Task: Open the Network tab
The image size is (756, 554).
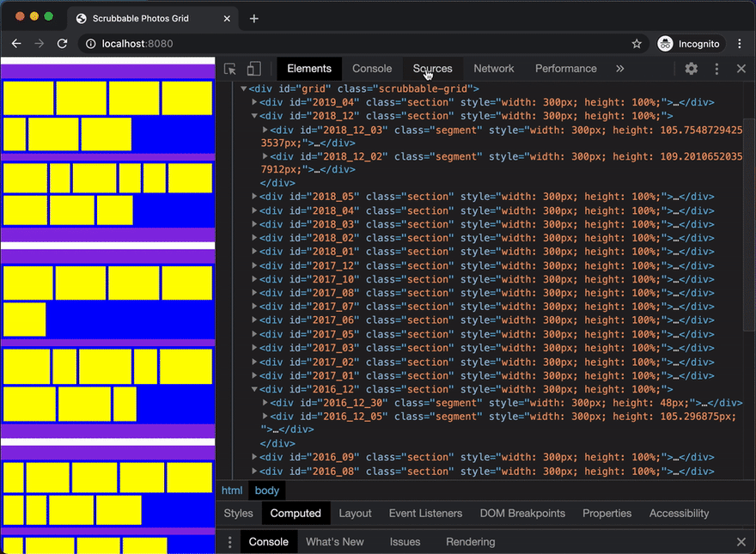Action: 494,69
